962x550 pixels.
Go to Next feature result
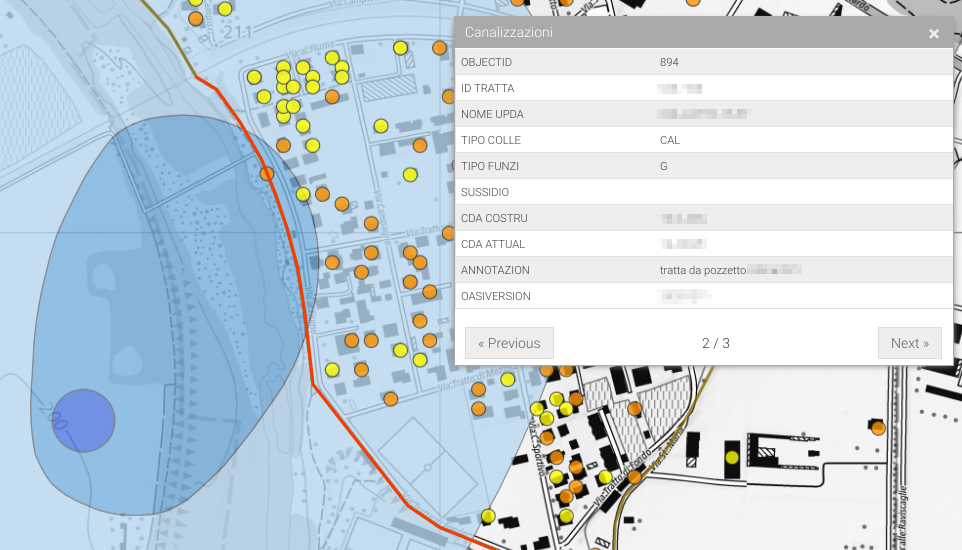pyautogui.click(x=909, y=343)
